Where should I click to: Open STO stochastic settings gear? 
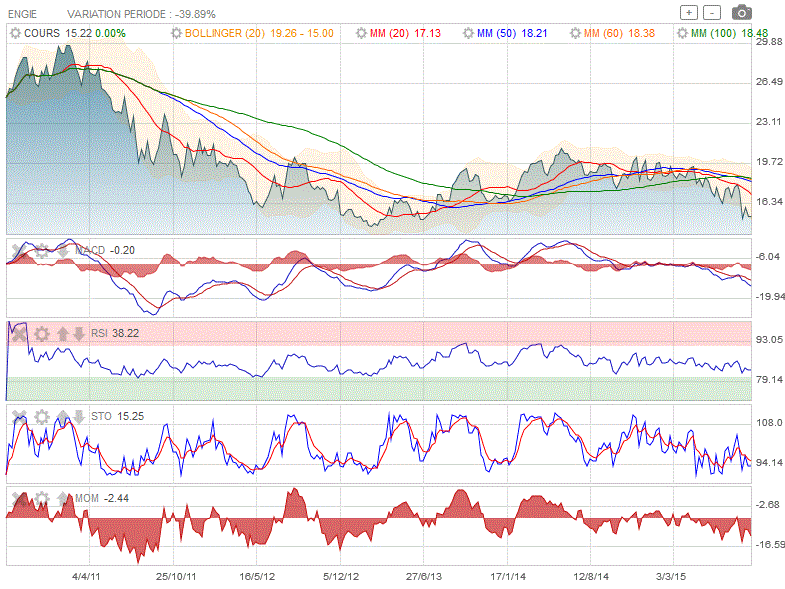[x=41, y=415]
